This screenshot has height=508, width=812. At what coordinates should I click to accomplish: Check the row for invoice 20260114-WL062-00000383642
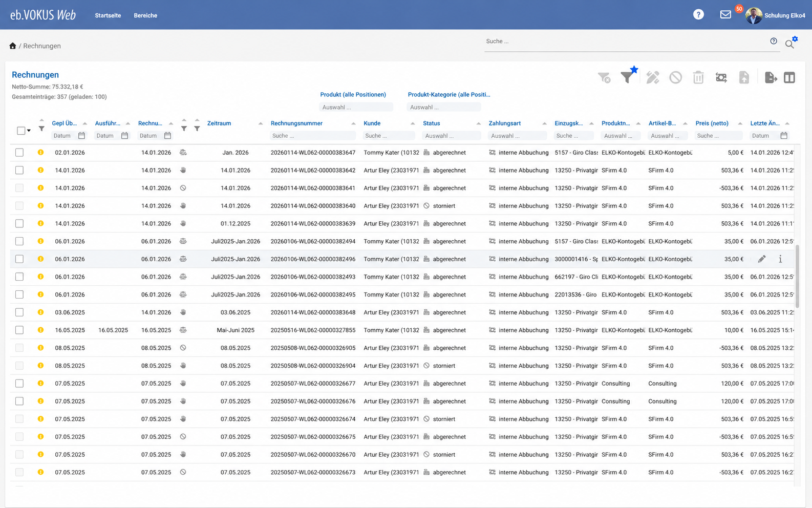19,170
